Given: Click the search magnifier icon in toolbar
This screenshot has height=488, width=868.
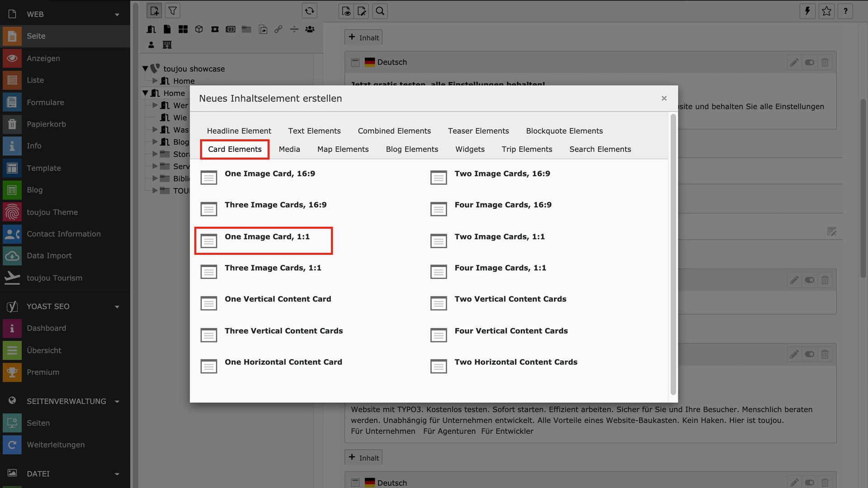Looking at the screenshot, I should pos(380,11).
